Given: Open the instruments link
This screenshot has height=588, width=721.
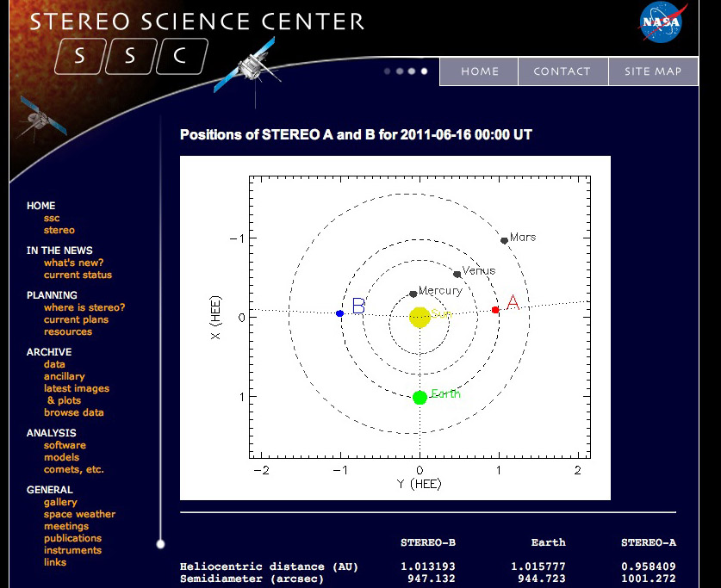Looking at the screenshot, I should pos(72,550).
